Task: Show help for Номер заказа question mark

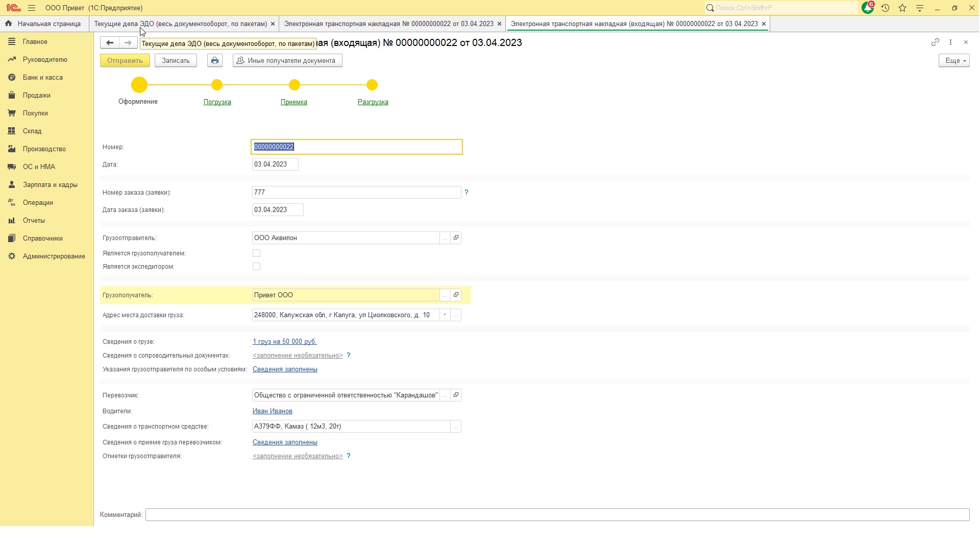Action: [466, 193]
